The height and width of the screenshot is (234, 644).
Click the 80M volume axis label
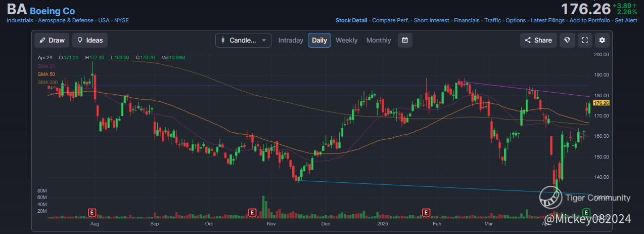pyautogui.click(x=42, y=190)
